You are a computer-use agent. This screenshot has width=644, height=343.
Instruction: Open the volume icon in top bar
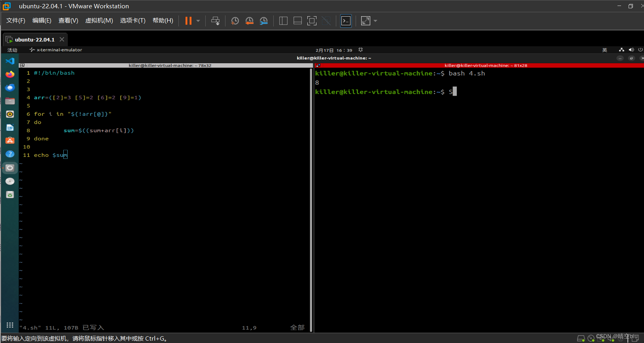(x=631, y=50)
